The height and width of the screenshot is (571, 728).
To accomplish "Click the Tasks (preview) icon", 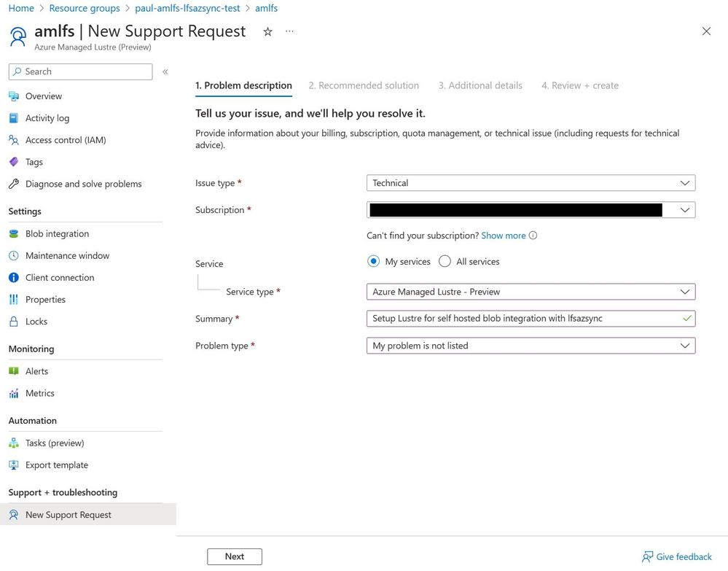I will point(14,443).
